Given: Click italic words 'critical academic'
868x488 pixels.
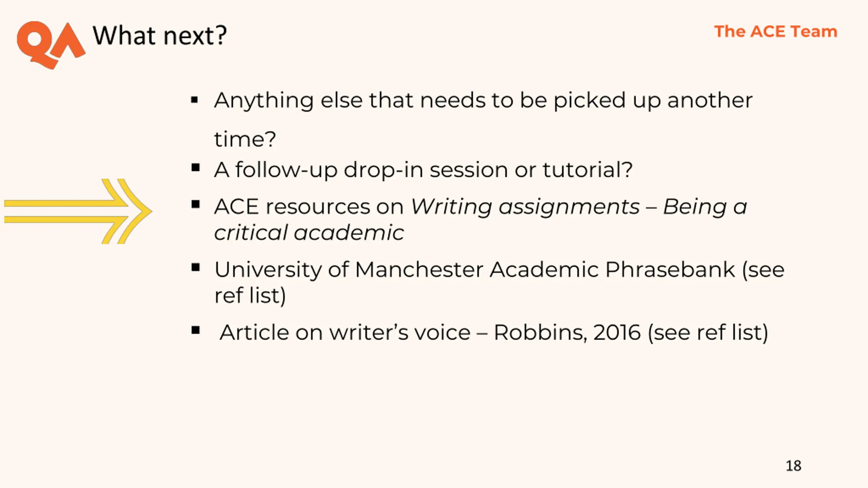Looking at the screenshot, I should [309, 232].
